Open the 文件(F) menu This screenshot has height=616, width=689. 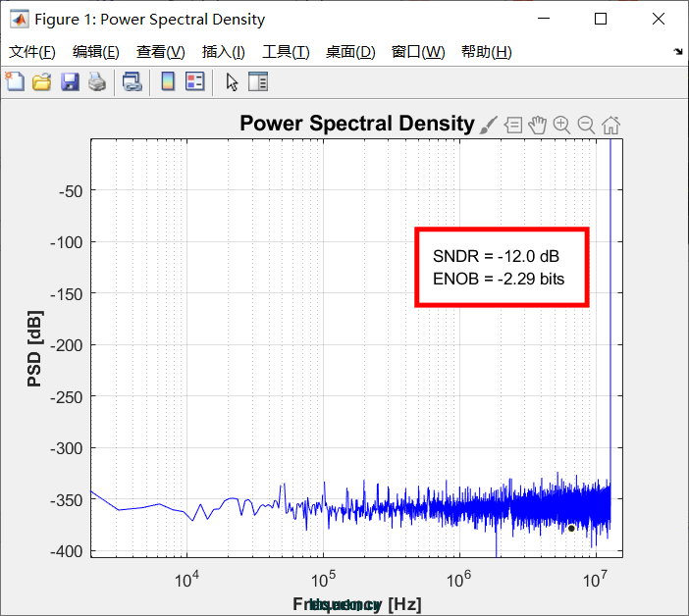tap(32, 52)
